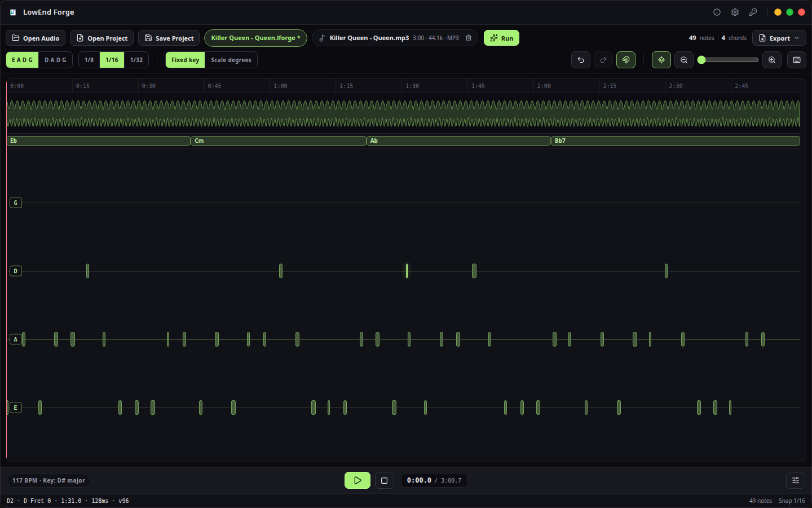Open keyboard shortcuts panel
This screenshot has width=812, height=508.
797,60
